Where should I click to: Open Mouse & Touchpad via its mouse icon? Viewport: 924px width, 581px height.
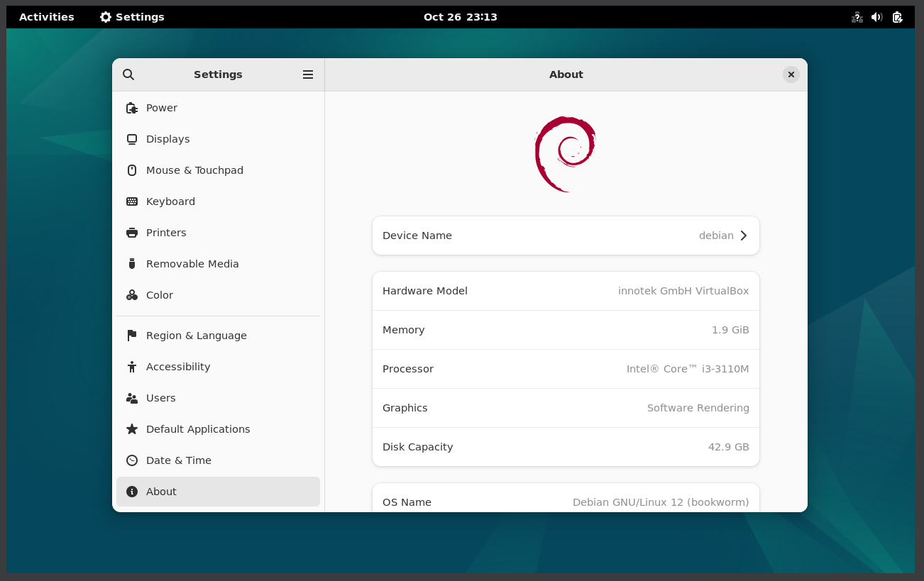(131, 170)
